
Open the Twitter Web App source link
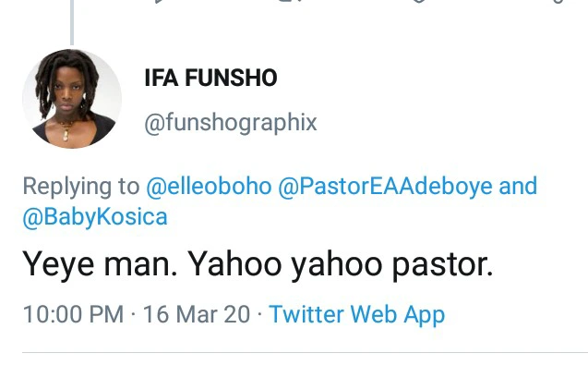(357, 315)
